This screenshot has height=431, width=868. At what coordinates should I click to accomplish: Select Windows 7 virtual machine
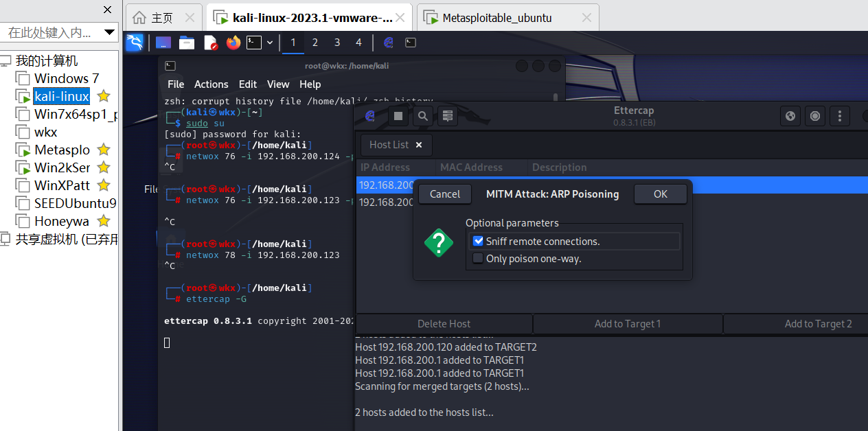point(67,78)
